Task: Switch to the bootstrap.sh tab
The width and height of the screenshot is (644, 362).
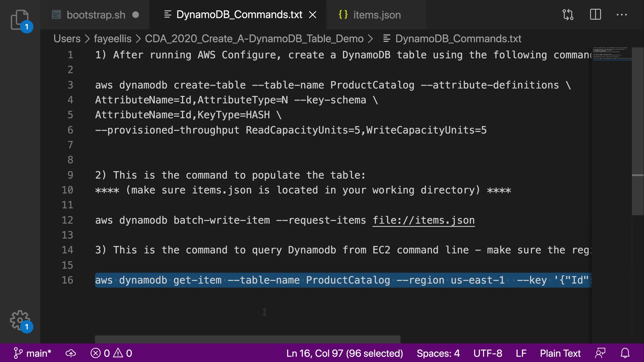Action: tap(96, 15)
